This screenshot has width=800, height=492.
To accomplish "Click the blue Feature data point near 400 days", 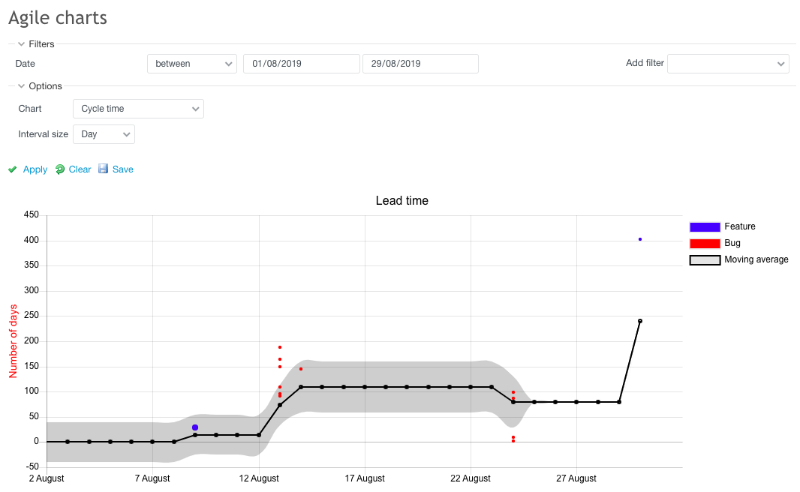I will pos(640,239).
